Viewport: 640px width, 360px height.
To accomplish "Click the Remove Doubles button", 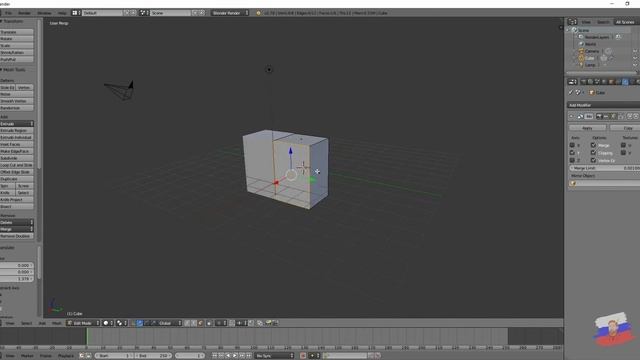I will point(16,236).
